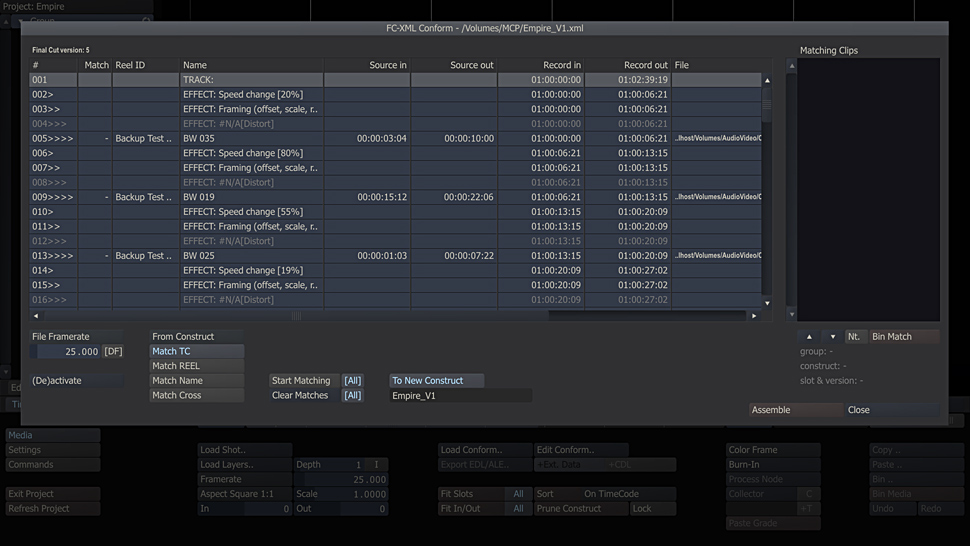
Task: Toggle the Match TC option
Action: coord(196,351)
